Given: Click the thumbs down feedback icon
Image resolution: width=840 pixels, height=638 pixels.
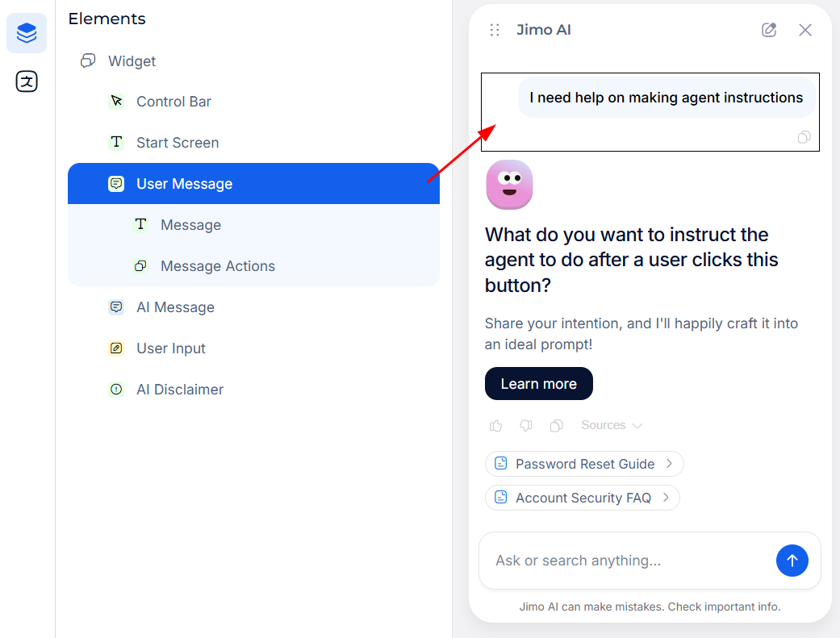Looking at the screenshot, I should (526, 425).
